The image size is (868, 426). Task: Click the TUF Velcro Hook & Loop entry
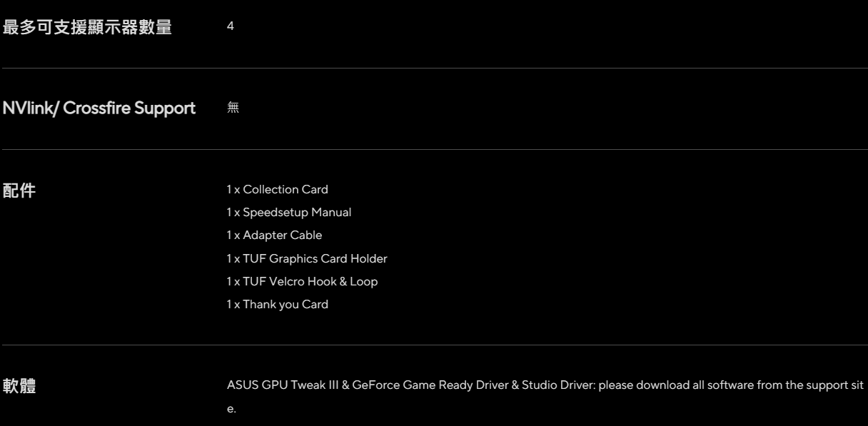[302, 281]
